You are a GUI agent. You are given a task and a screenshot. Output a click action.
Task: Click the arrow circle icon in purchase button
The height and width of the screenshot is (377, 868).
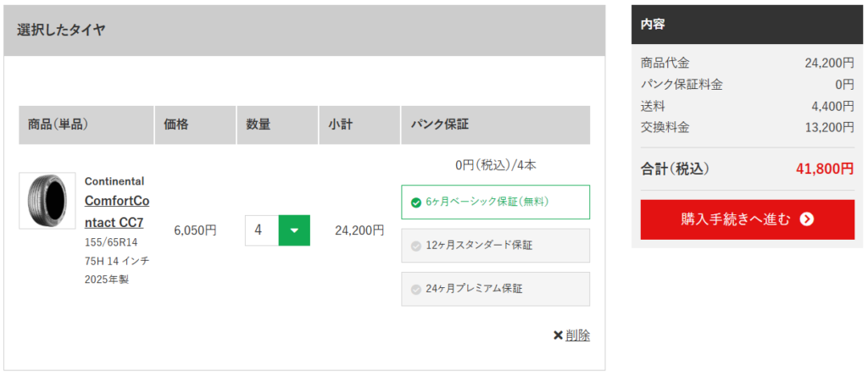pyautogui.click(x=807, y=219)
